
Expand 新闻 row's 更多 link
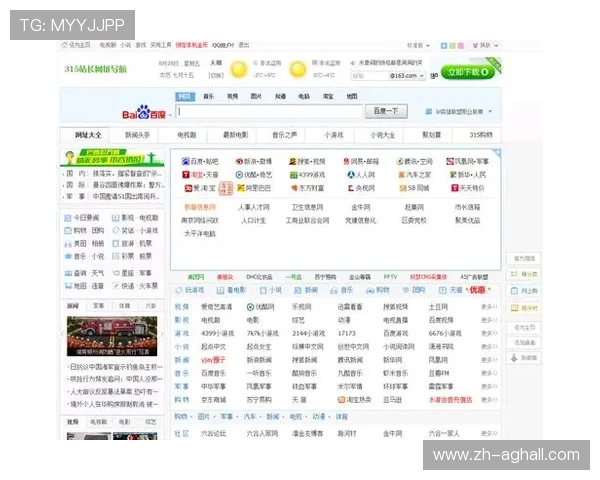tap(489, 360)
